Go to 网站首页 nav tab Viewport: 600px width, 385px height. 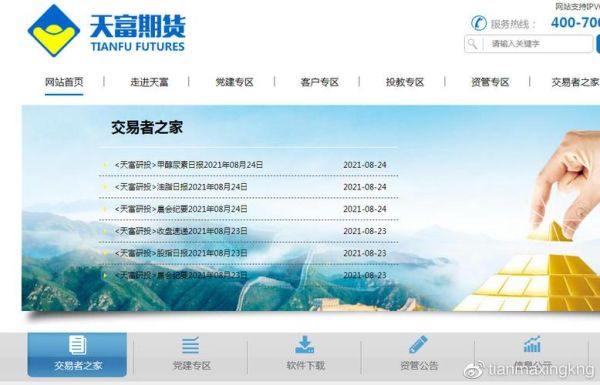64,82
